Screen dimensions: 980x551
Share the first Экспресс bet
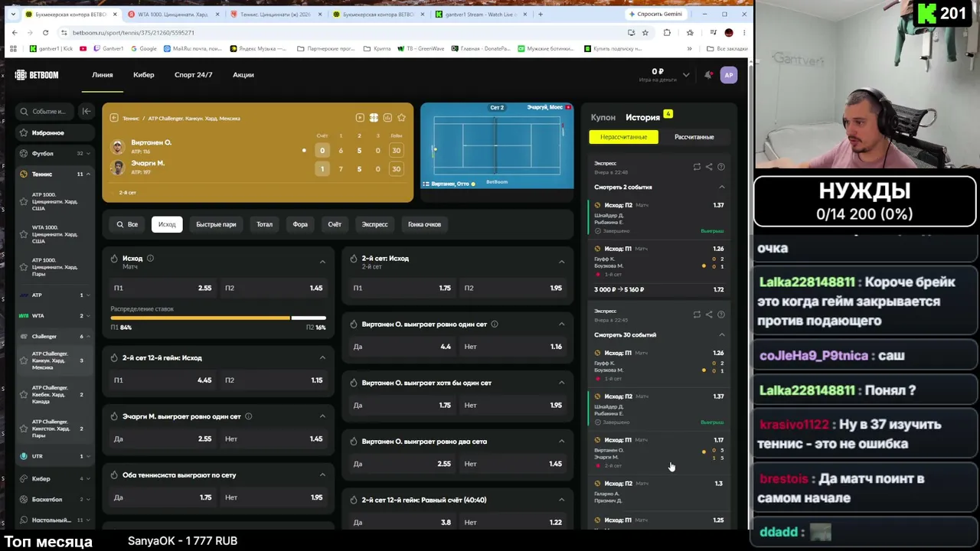point(709,167)
